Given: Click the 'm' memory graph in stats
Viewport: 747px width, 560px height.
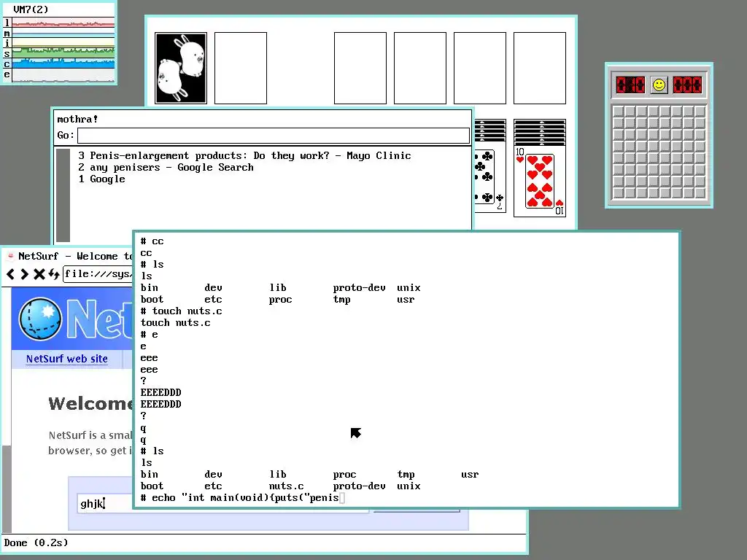Looking at the screenshot, I should 63,33.
